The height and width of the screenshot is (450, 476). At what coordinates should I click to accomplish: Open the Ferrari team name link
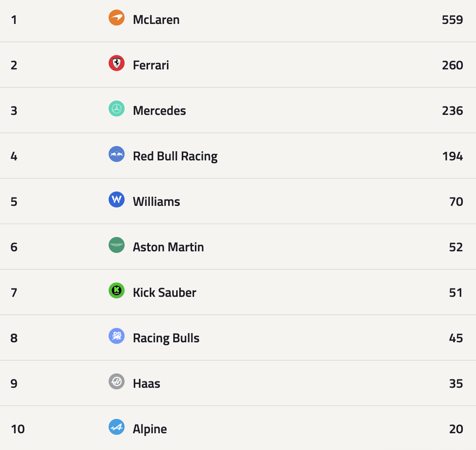coord(151,65)
